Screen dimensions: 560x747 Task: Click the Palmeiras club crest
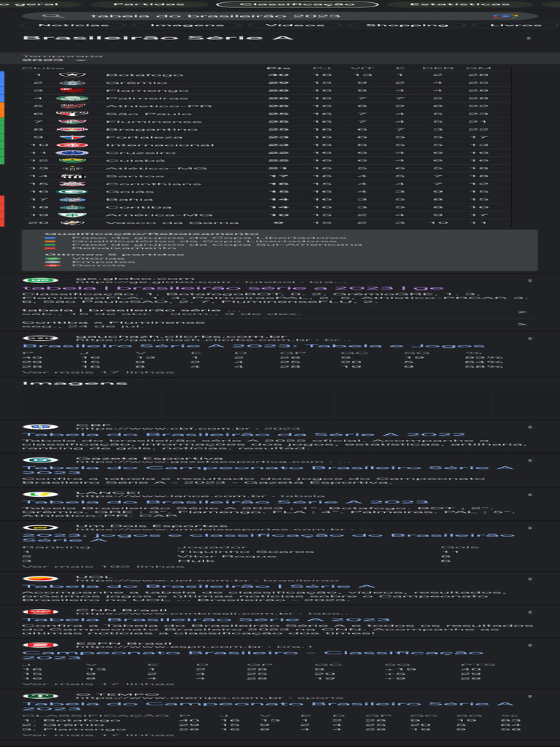point(72,98)
